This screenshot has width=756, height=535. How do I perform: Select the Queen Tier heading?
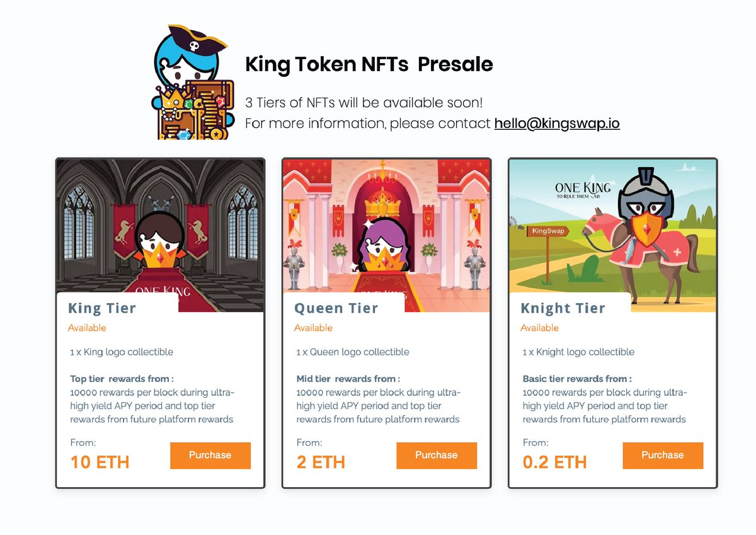point(336,308)
